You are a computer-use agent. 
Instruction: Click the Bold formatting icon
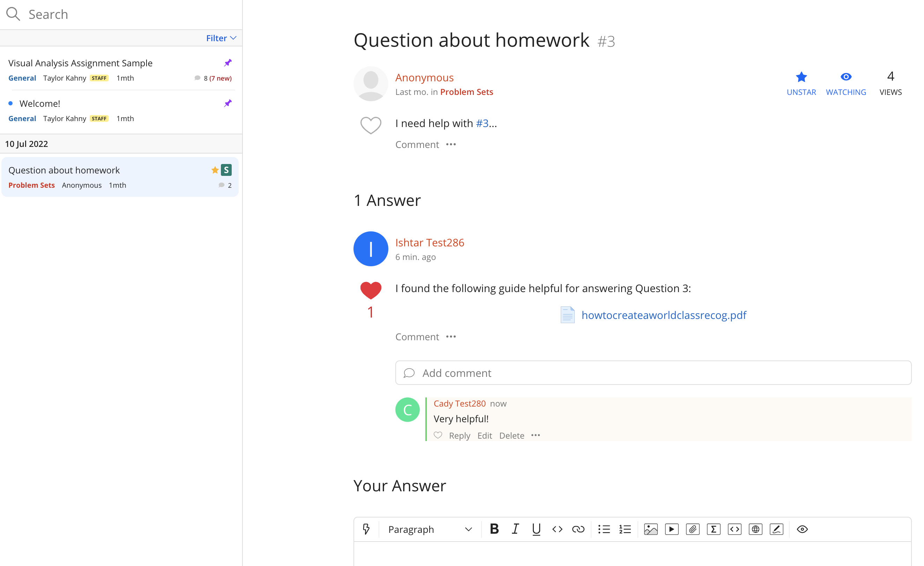coord(494,529)
